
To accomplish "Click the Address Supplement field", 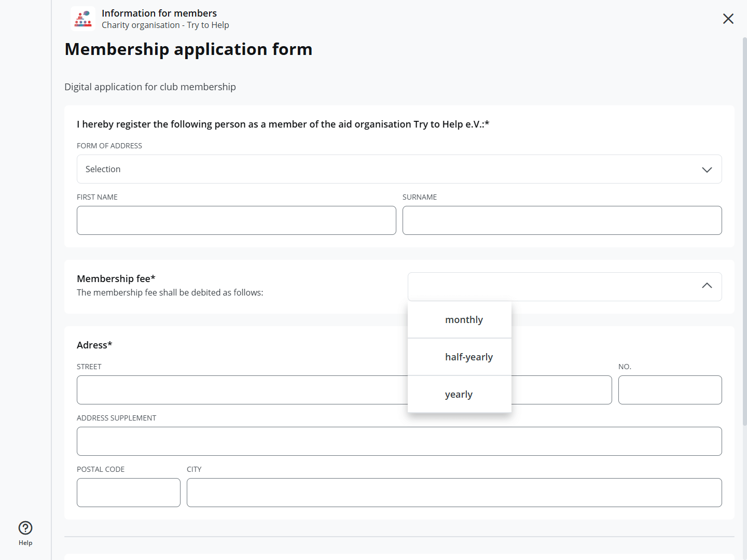I will pos(399,441).
